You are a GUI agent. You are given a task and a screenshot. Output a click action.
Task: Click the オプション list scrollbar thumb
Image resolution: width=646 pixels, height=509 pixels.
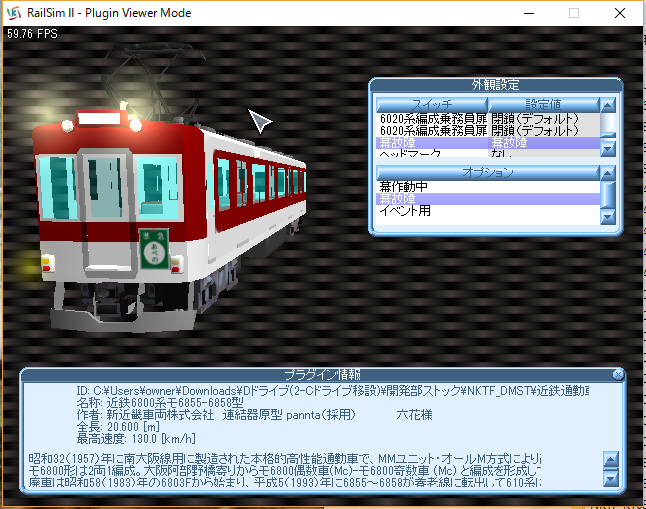[608, 194]
